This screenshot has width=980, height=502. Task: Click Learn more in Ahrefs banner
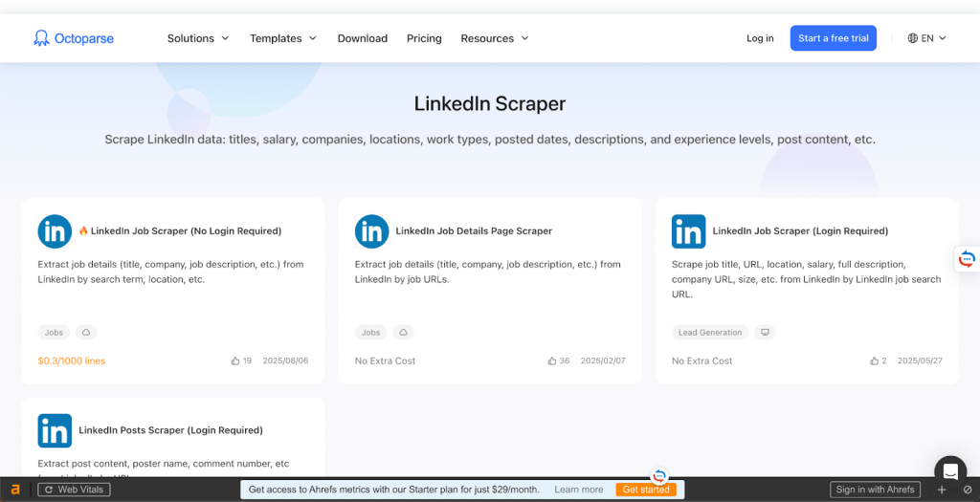pyautogui.click(x=579, y=490)
